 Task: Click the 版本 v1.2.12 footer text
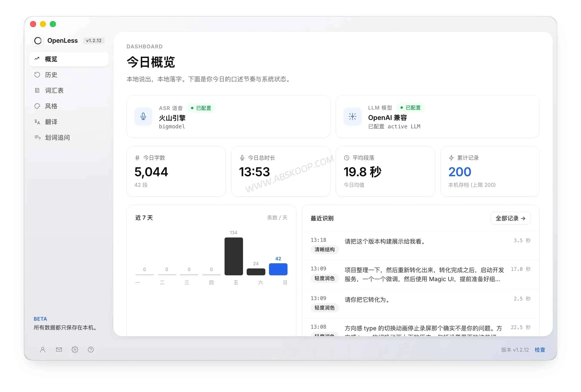515,350
